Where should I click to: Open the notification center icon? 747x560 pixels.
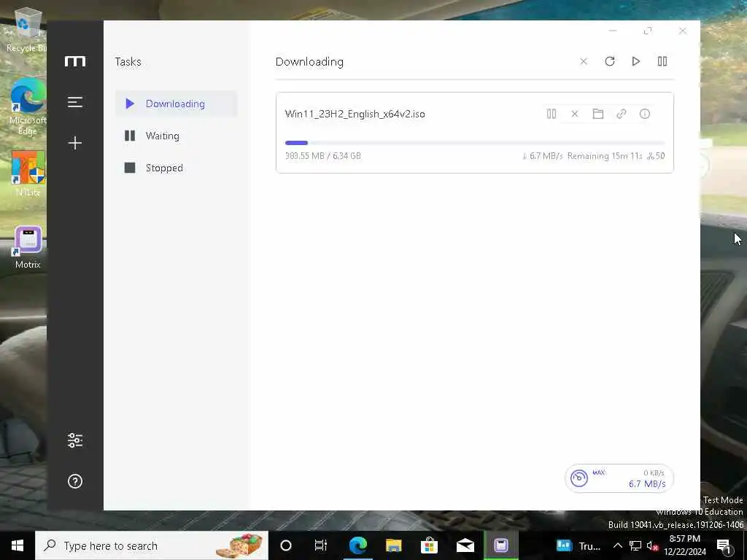pos(724,546)
